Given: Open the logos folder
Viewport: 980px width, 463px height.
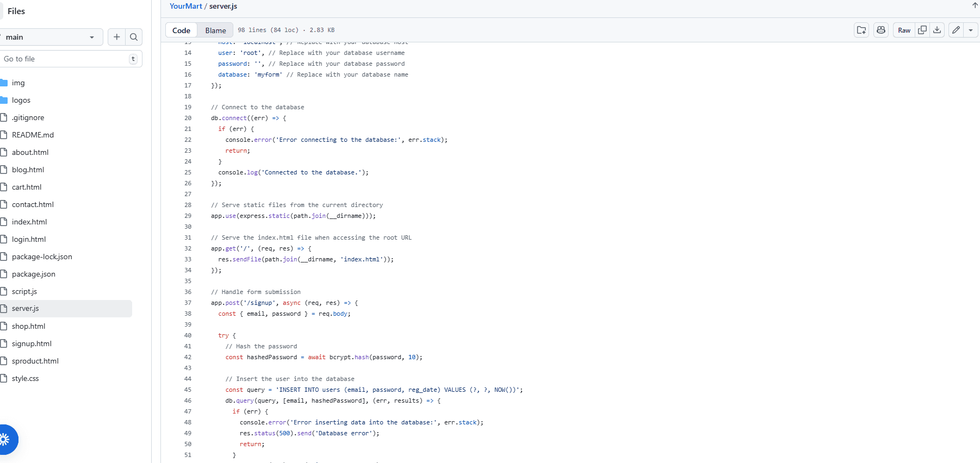Looking at the screenshot, I should pos(21,100).
